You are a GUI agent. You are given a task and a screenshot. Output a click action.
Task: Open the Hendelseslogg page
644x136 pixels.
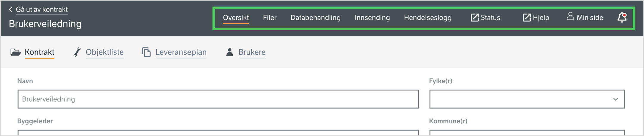point(427,18)
